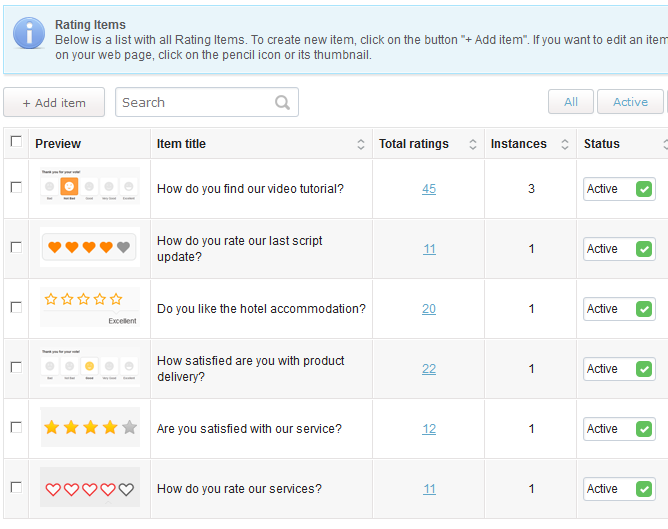Check the 'satisfied with our service' row checkbox
668x529 pixels.
coord(16,427)
